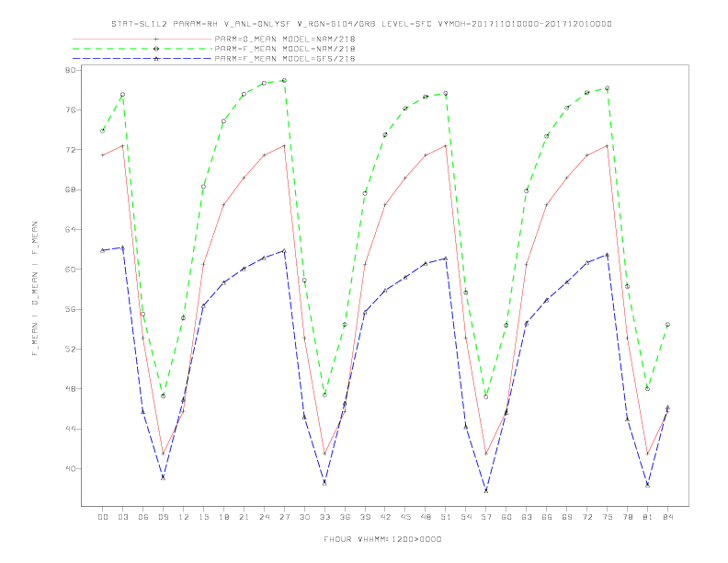Click the x-axis label FHOUR VHHMM: 1200>0000

click(382, 539)
